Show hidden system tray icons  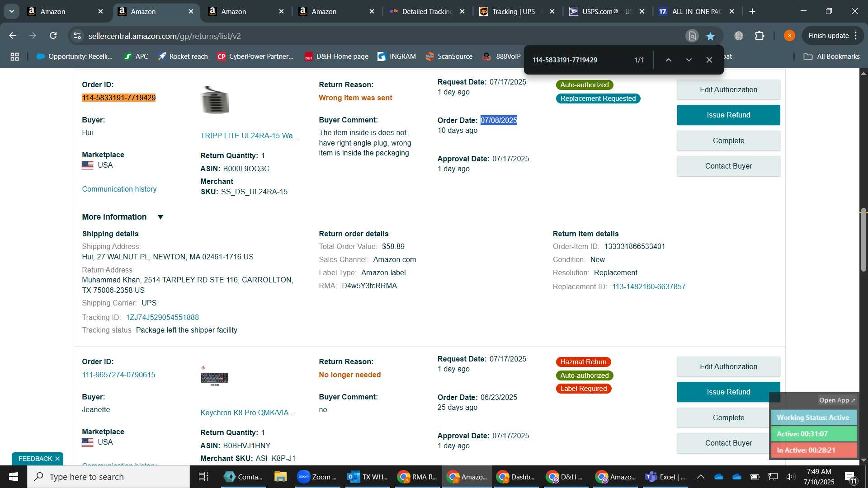701,477
